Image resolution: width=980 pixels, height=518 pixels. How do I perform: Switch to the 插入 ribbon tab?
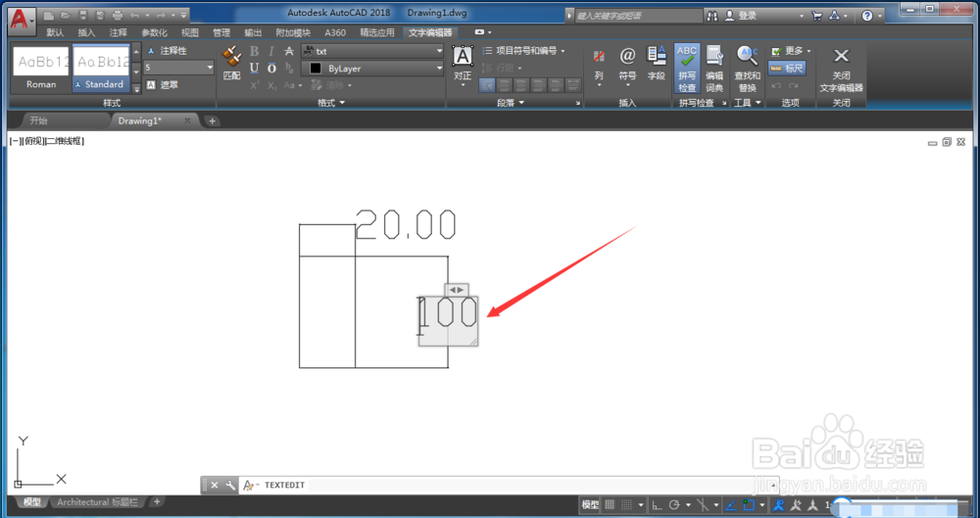click(x=87, y=32)
